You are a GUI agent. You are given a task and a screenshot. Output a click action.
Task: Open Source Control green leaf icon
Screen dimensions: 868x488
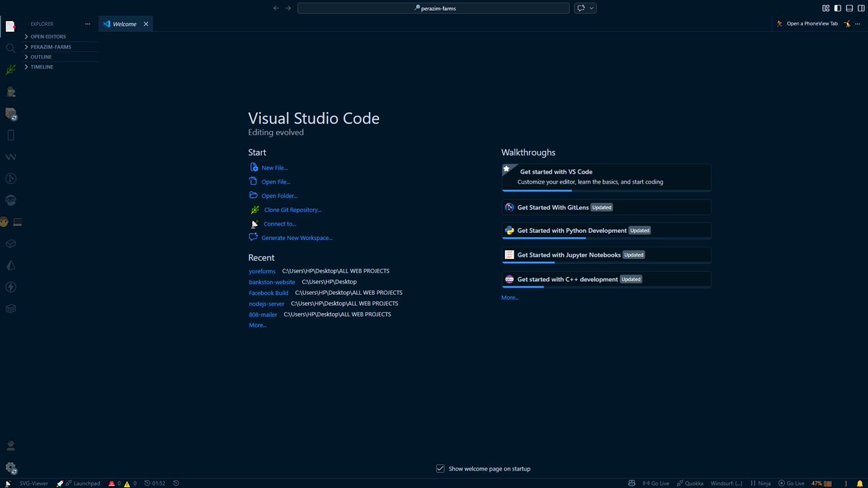[x=10, y=70]
